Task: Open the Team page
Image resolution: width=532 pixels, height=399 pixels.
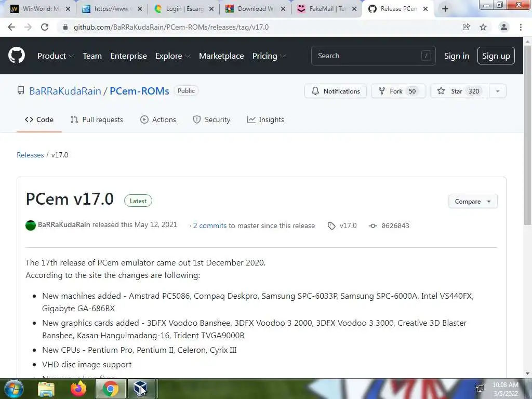Action: pos(92,56)
